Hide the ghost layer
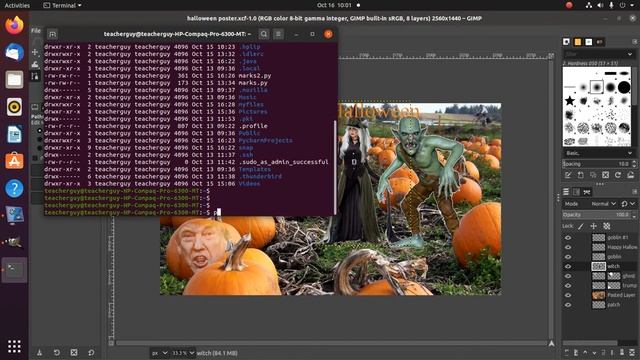 (x=568, y=276)
